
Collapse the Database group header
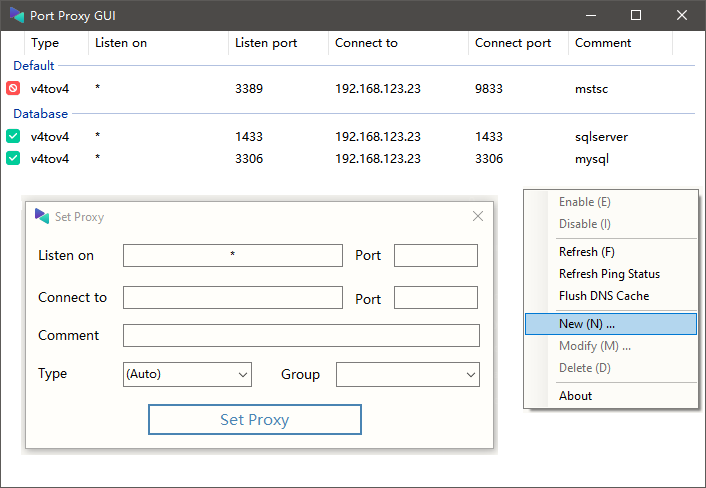[x=41, y=114]
